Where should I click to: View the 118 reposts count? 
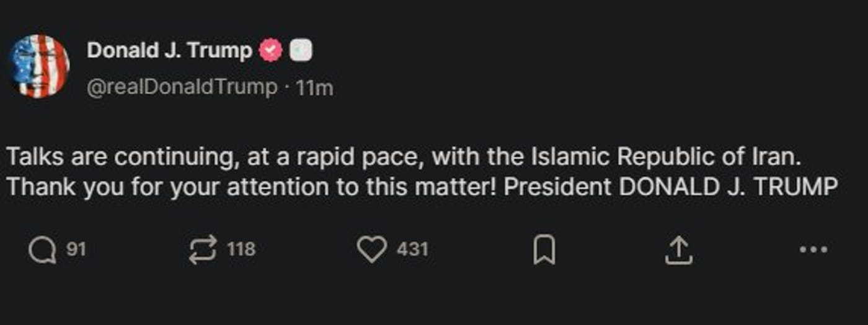241,249
